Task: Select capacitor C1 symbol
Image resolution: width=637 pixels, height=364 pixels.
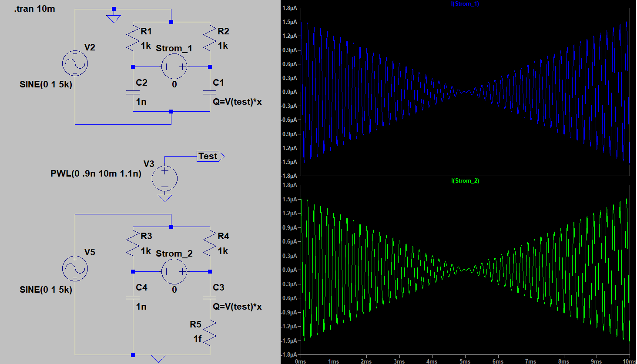Action: pyautogui.click(x=210, y=92)
